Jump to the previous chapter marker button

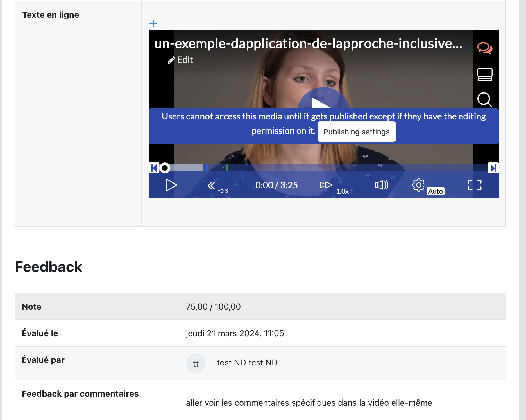coord(154,168)
